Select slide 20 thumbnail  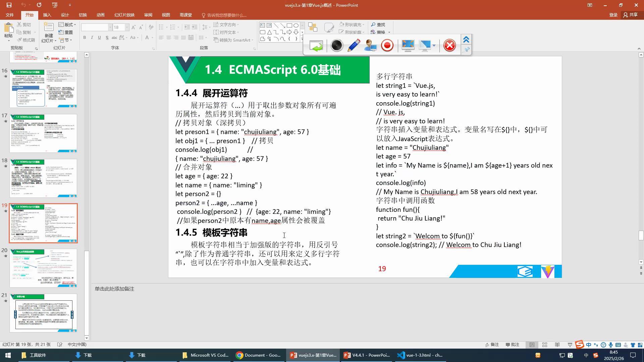click(x=43, y=268)
